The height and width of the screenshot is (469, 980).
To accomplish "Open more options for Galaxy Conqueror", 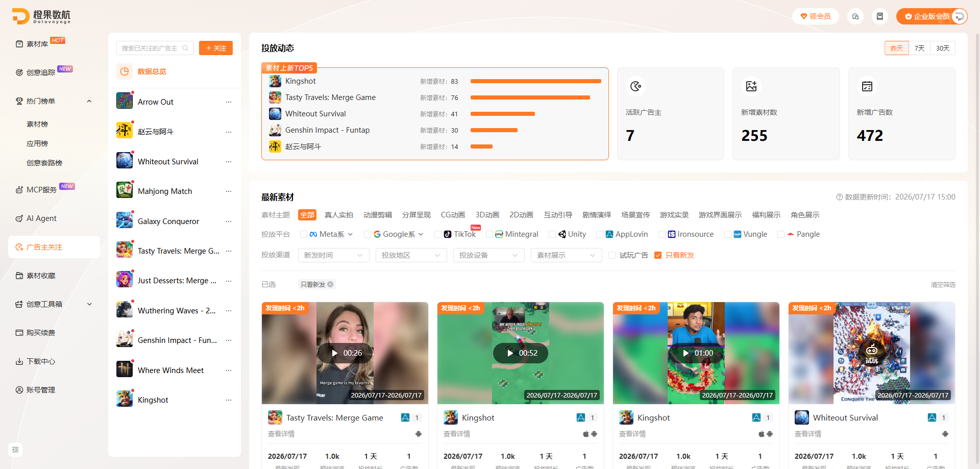I will [229, 221].
